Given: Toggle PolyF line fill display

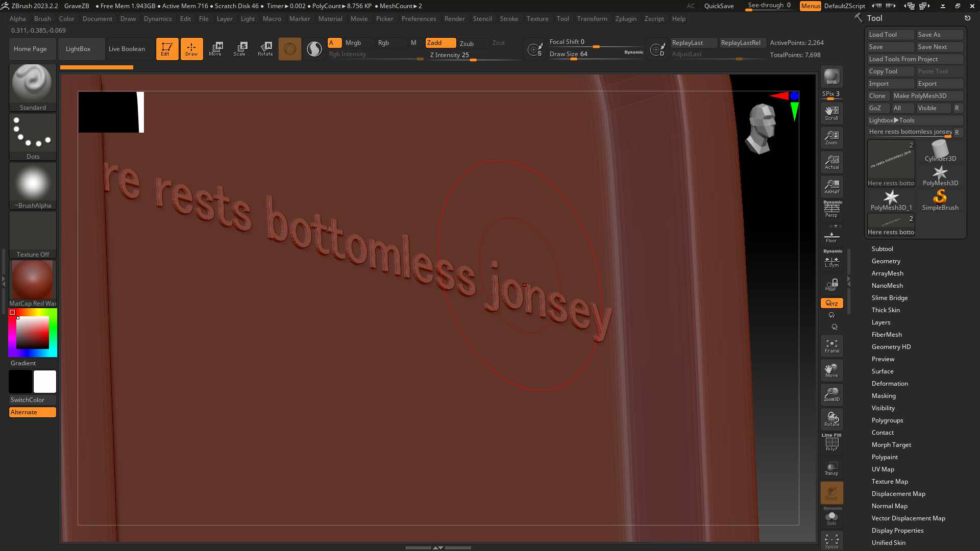Looking at the screenshot, I should point(831,443).
